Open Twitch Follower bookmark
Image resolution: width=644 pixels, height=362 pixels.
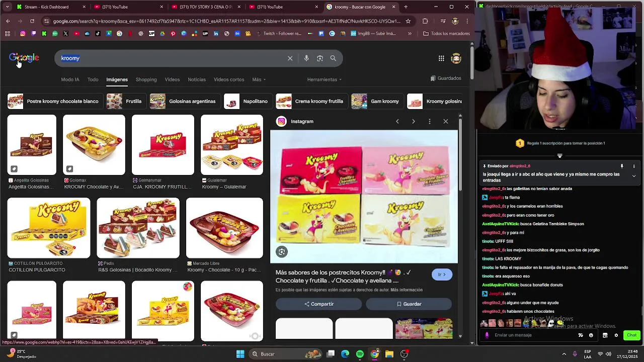coord(278,34)
